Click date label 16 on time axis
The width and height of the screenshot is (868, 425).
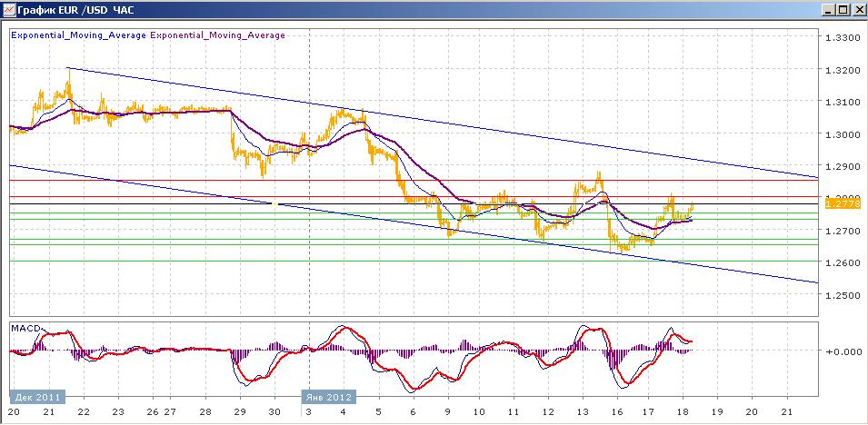point(617,412)
